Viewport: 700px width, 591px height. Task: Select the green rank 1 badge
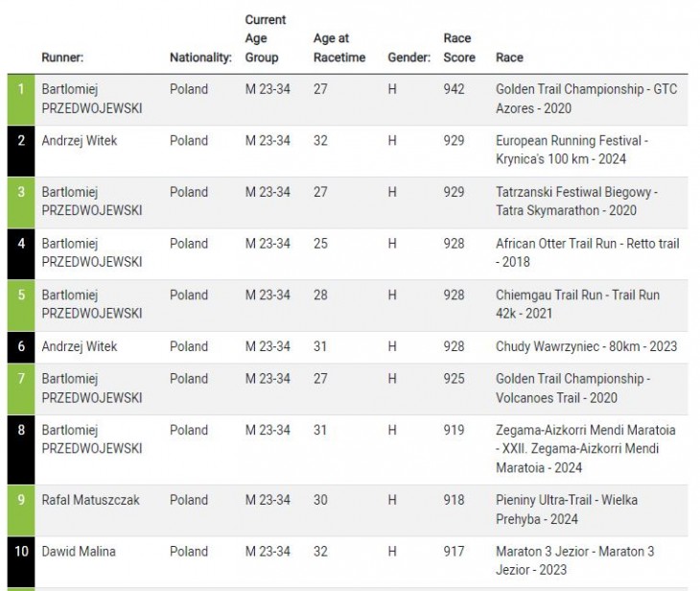[21, 100]
